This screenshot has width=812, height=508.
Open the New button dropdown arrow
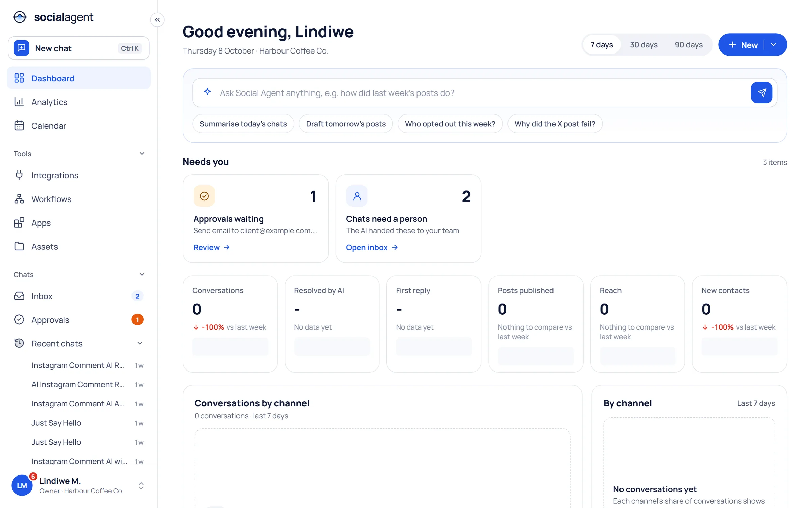(x=773, y=44)
